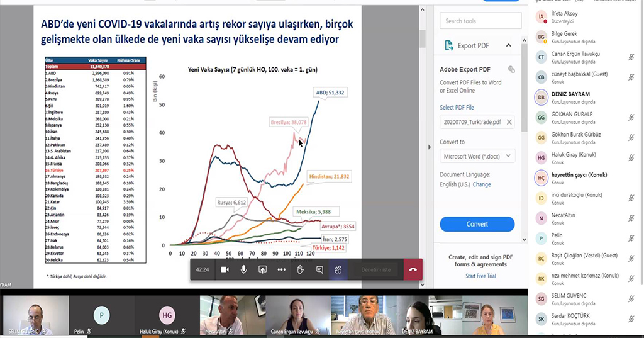The width and height of the screenshot is (644, 338).
Task: Click NecatAltın muted mic icon
Action: [631, 218]
